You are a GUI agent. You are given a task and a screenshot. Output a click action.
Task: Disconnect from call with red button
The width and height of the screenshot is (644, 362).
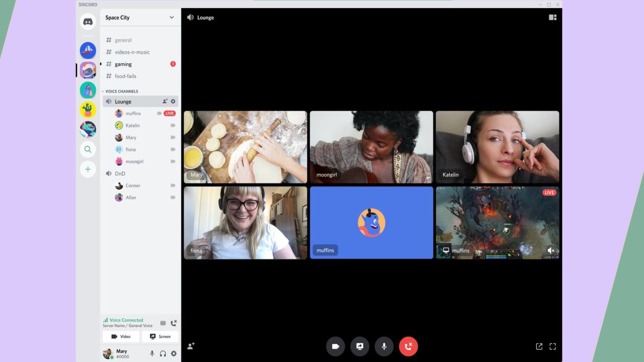pos(408,346)
